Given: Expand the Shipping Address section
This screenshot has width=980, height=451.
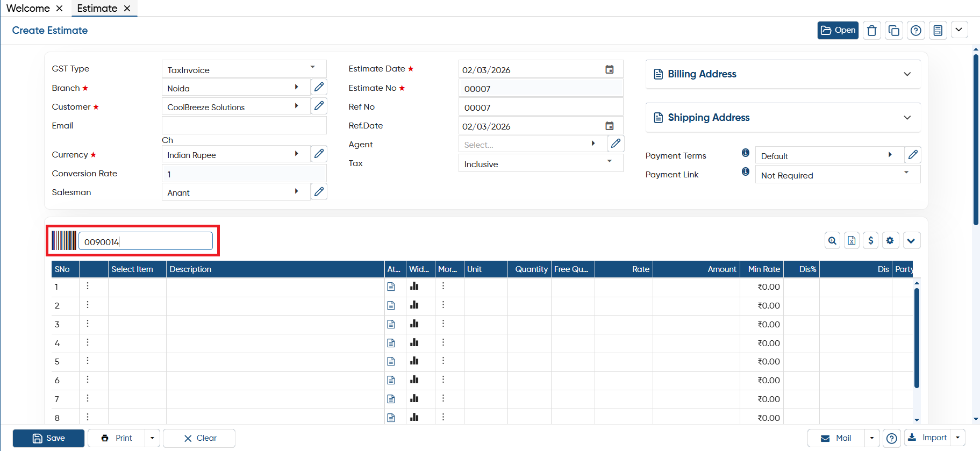Looking at the screenshot, I should pos(783,118).
